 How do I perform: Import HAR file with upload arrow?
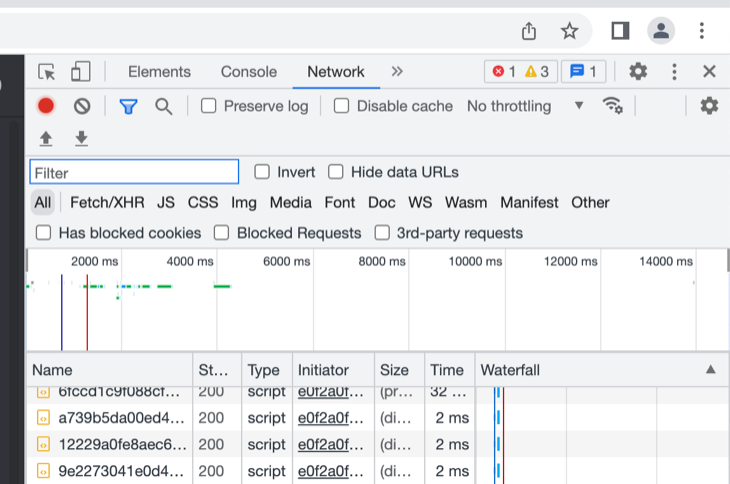[x=46, y=138]
